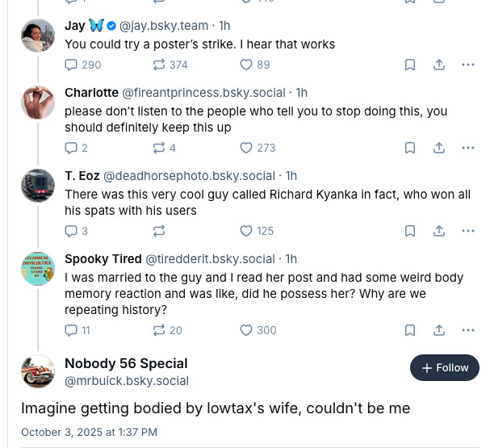Bookmark Jay's post
Viewport: 490px width, 448px height.
tap(410, 65)
